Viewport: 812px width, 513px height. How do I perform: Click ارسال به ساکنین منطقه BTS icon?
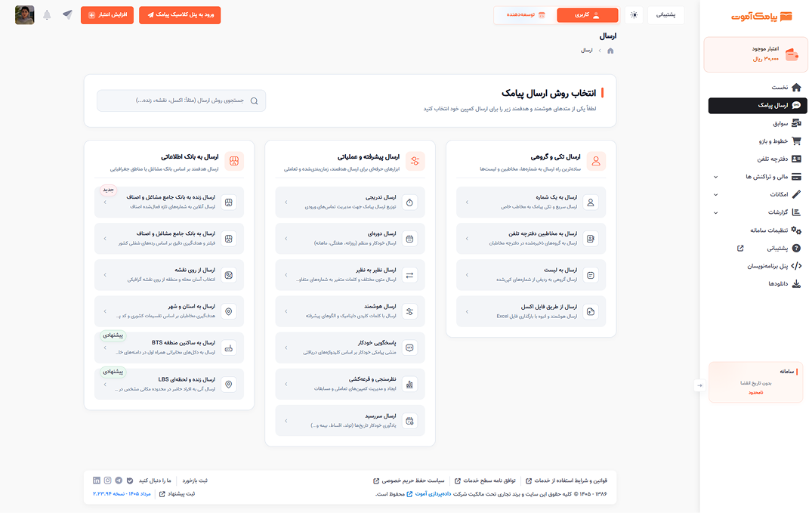pos(229,348)
